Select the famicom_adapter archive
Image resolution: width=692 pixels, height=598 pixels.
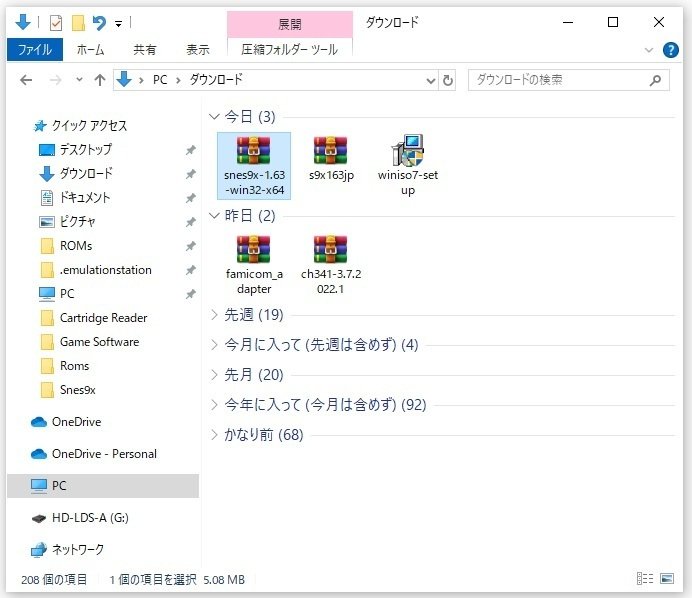[x=254, y=265]
